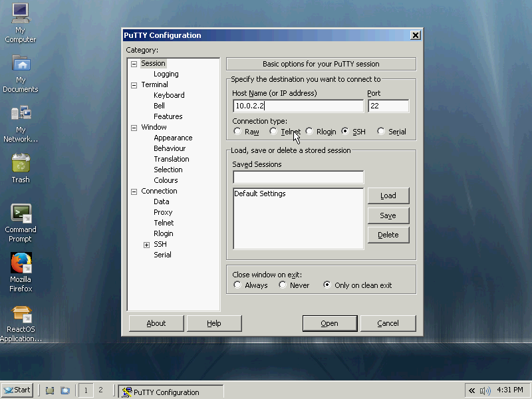Select Serial connection type
This screenshot has height=399, width=532.
[381, 132]
